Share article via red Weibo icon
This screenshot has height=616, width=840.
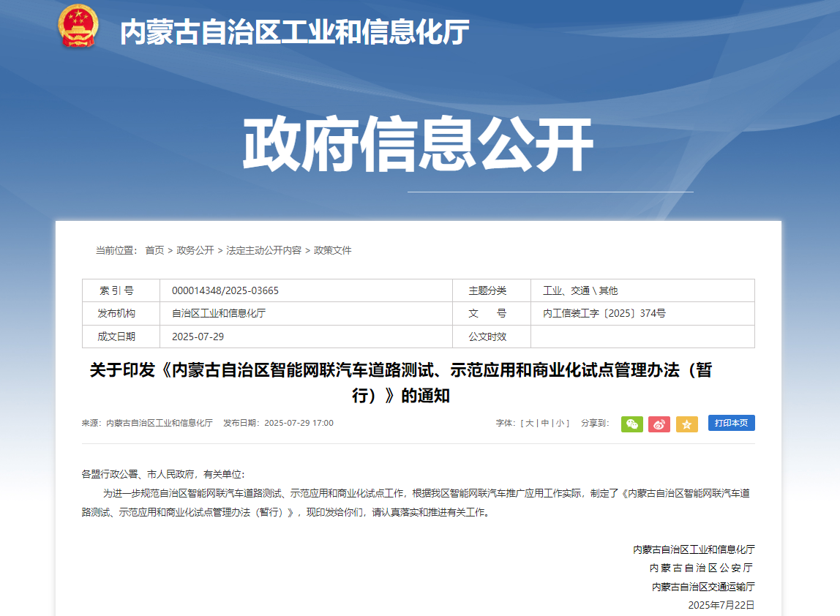click(659, 424)
